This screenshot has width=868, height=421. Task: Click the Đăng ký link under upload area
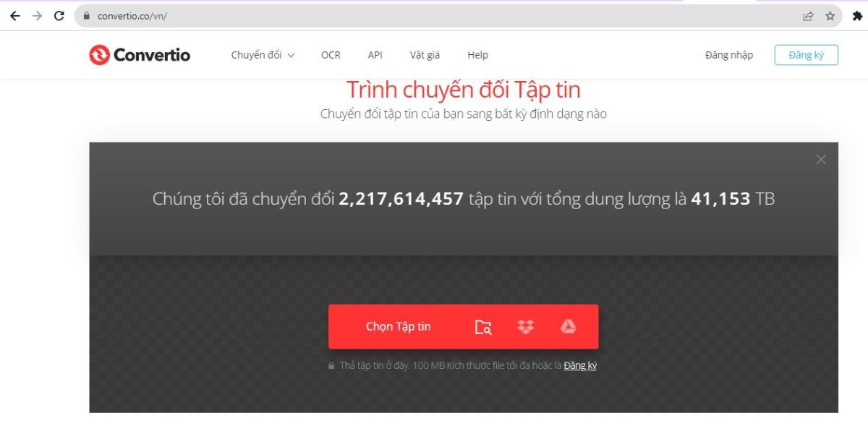tap(580, 366)
